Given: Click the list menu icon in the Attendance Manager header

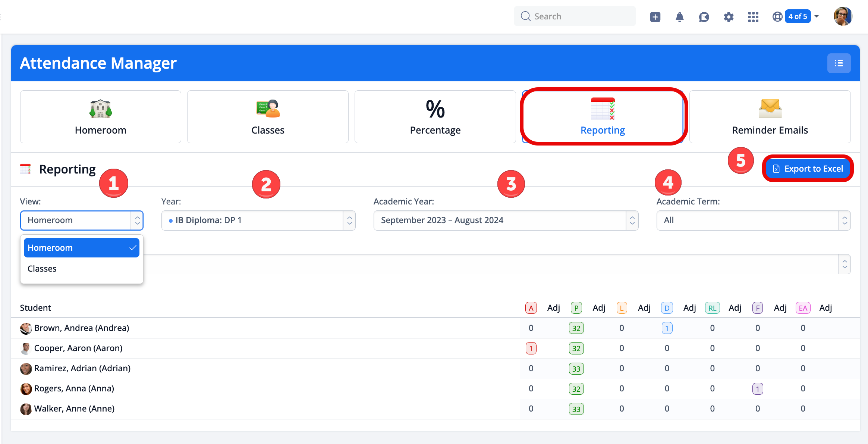Looking at the screenshot, I should point(839,63).
